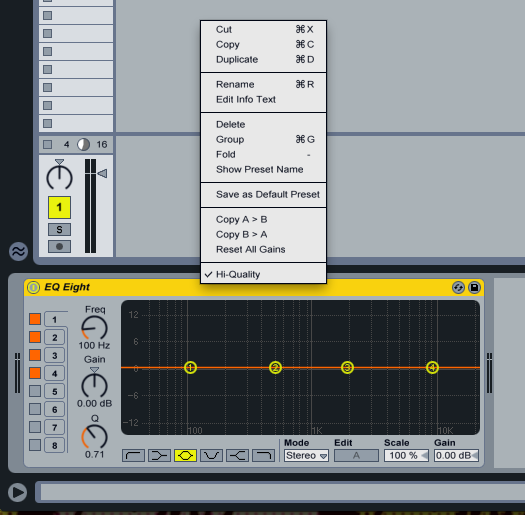Select the low cut filter shape
This screenshot has width=525, height=515.
pos(133,455)
